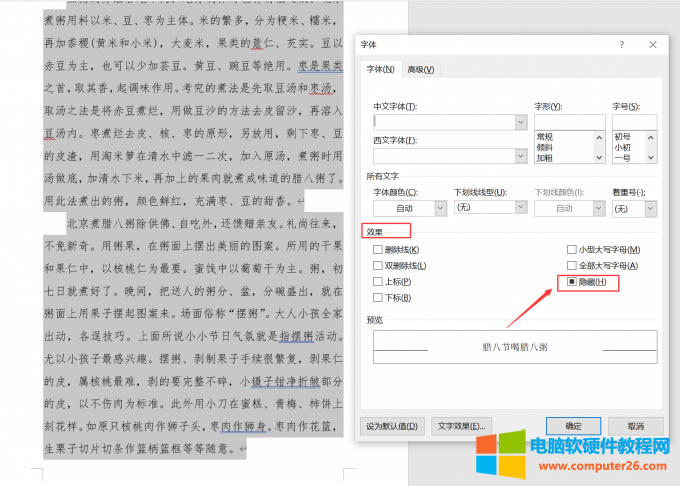Viewport: 680px width, 486px height.
Task: Check the 上标(P) option
Action: [x=378, y=282]
